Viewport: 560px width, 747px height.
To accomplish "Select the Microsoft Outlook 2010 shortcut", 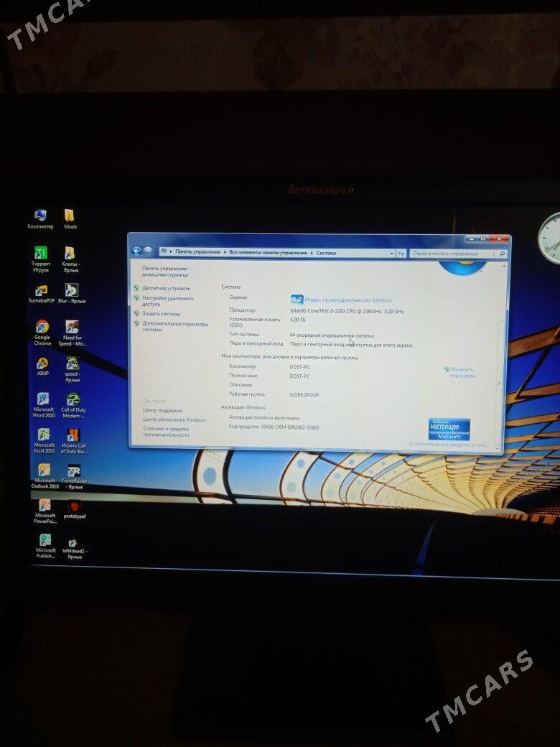I will pos(44,471).
